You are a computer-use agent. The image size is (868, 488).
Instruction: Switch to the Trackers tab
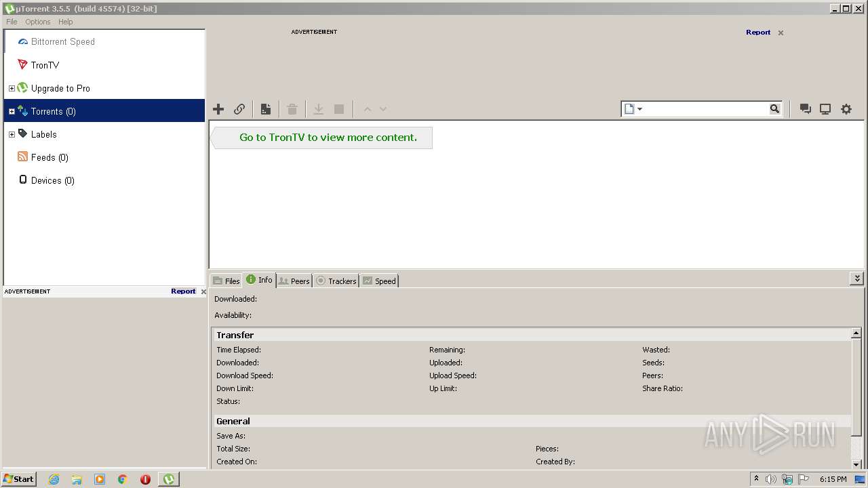click(x=336, y=281)
